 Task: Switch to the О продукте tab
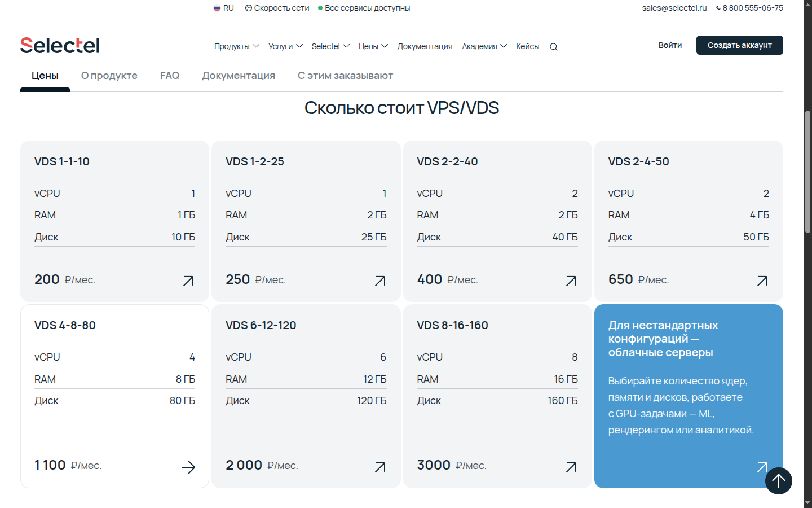pyautogui.click(x=109, y=76)
